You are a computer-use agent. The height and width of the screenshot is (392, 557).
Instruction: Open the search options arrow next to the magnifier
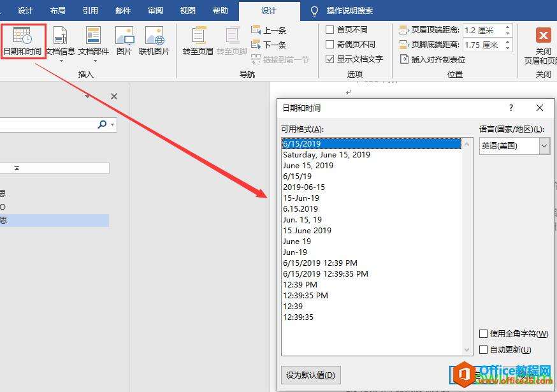tap(113, 124)
